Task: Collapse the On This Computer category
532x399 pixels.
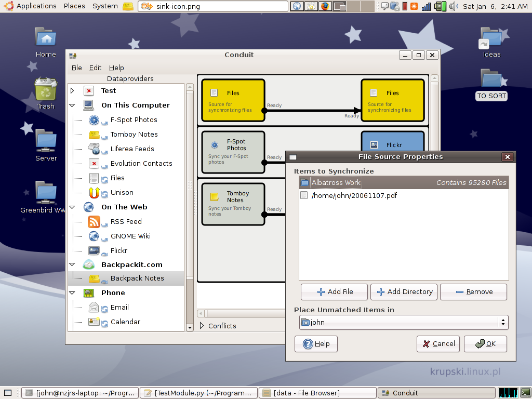Action: coord(72,105)
